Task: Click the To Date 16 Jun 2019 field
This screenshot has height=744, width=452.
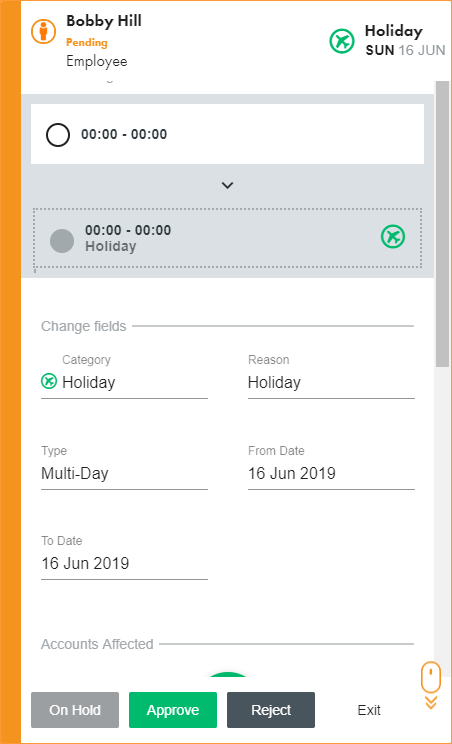Action: click(x=124, y=564)
